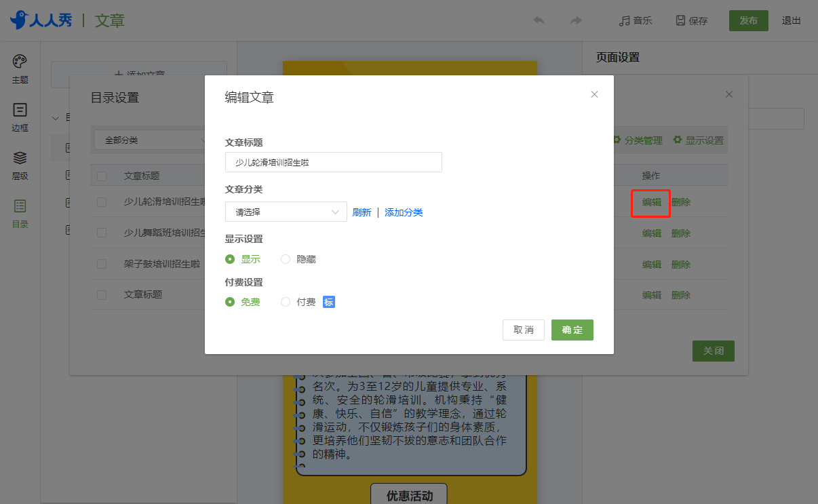Screen dimensions: 818x504
Task: Open the 音乐 music option
Action: [x=636, y=20]
